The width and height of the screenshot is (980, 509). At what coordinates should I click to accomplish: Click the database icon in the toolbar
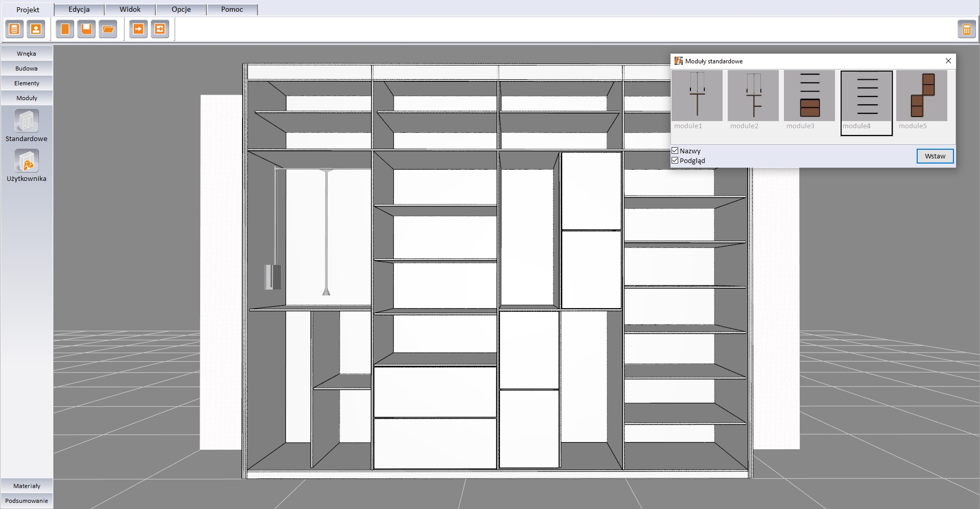[x=14, y=29]
